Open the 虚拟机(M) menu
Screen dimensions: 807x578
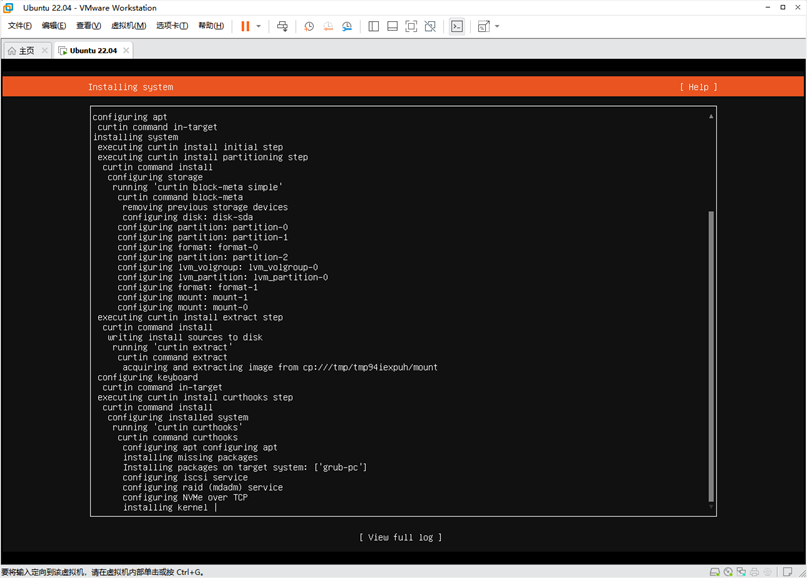coord(129,26)
